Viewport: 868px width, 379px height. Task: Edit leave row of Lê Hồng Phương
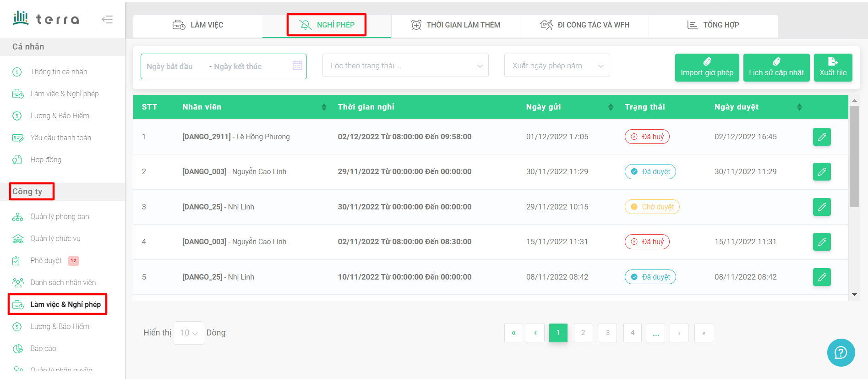(x=822, y=137)
